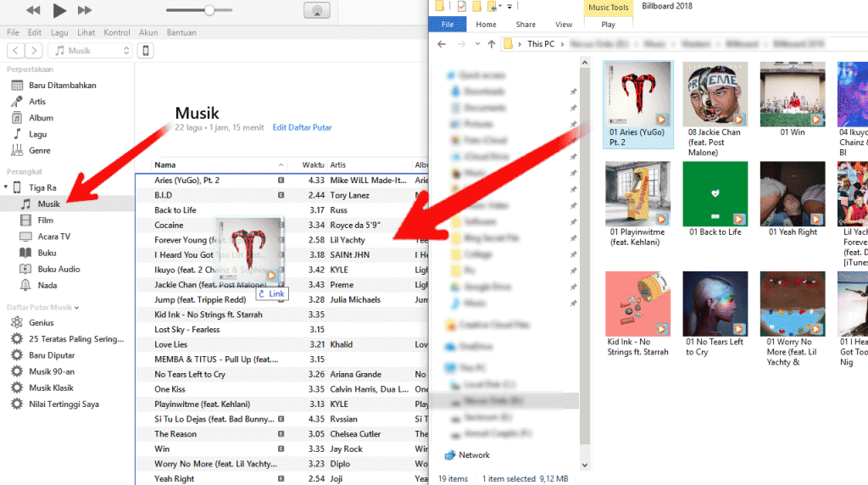Go forward with the iTunes forward arrow

(x=34, y=50)
